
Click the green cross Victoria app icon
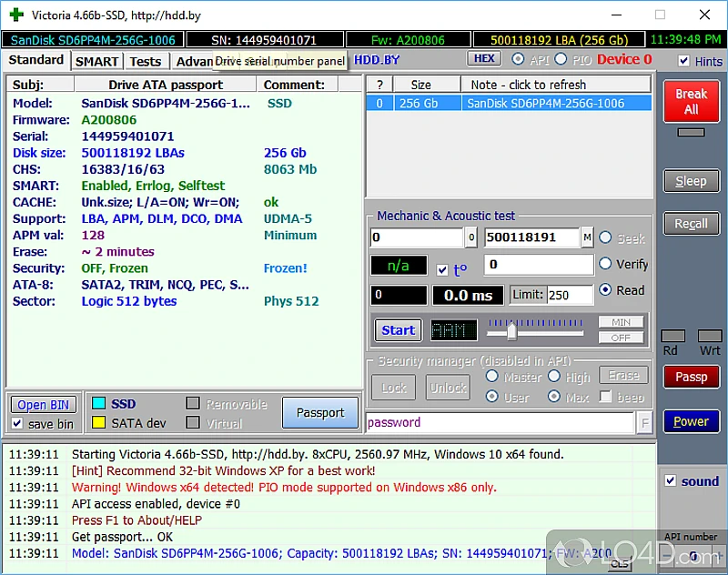point(16,15)
